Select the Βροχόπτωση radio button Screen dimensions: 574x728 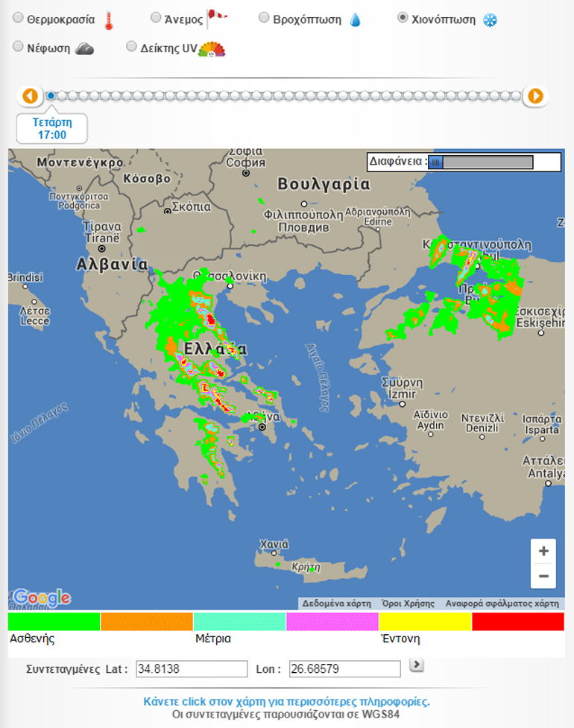264,18
